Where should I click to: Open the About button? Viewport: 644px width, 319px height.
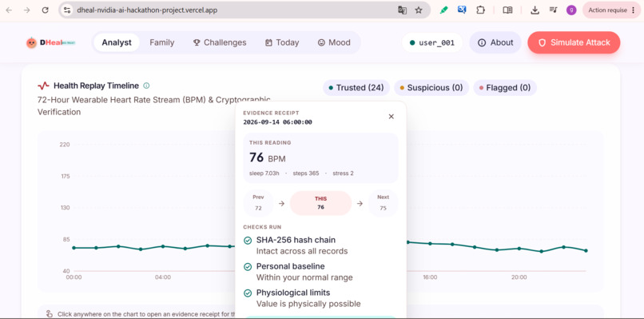pyautogui.click(x=495, y=42)
